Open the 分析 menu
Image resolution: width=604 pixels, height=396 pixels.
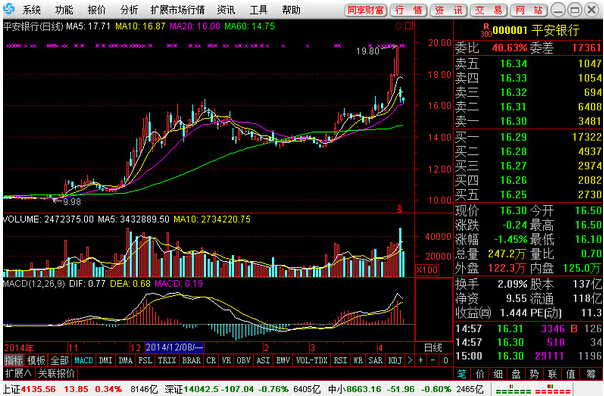click(129, 10)
